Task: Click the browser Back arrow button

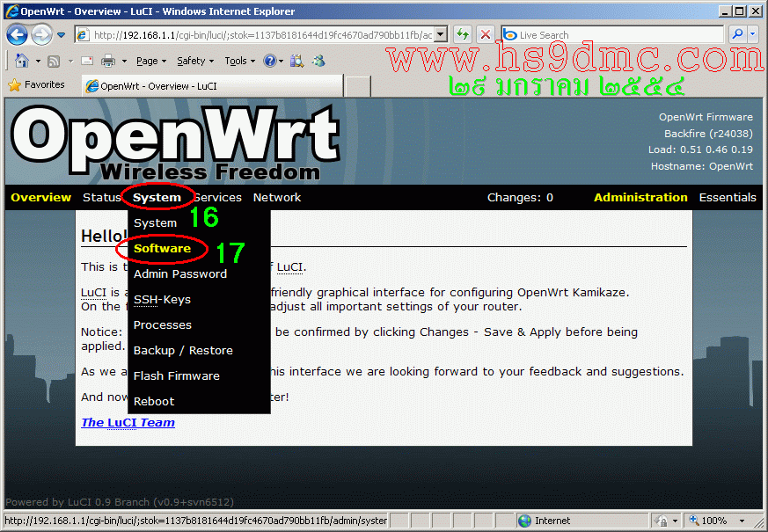Action: [x=17, y=35]
